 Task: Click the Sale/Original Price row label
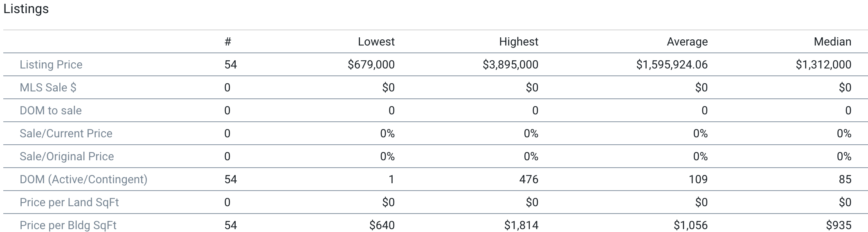click(67, 156)
